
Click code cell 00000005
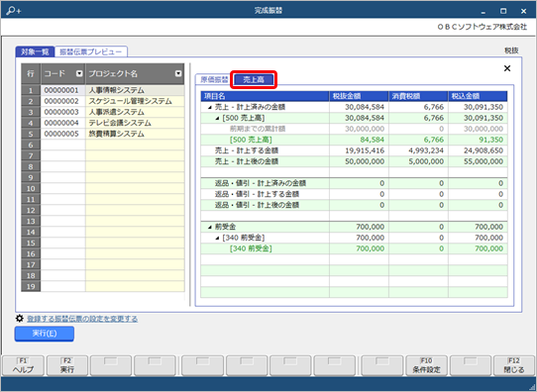(63, 134)
